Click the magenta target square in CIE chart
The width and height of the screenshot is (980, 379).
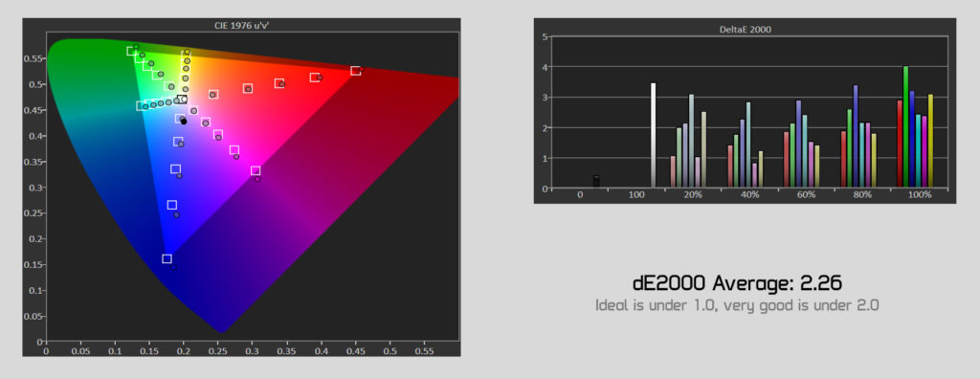click(x=256, y=170)
